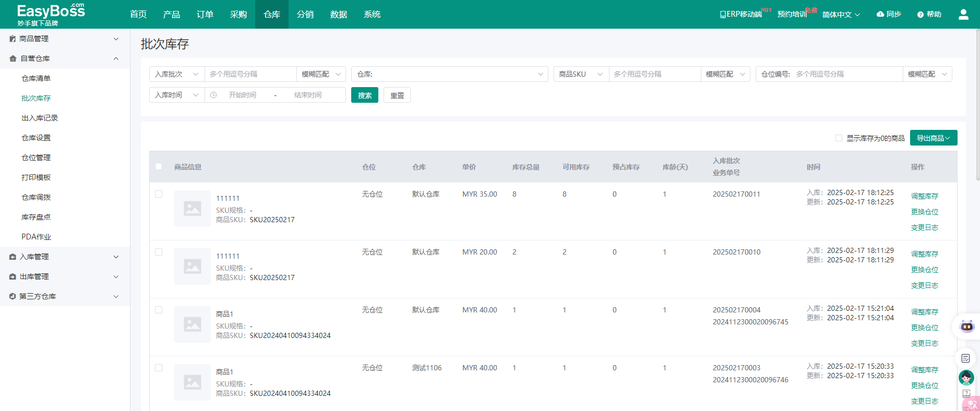Open the 产品 top menu

pos(172,14)
